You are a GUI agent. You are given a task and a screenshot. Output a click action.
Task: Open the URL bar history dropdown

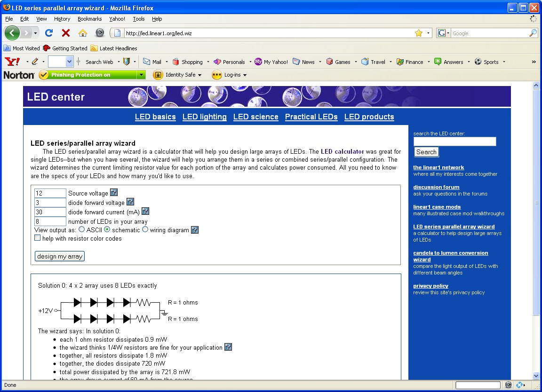click(x=428, y=33)
